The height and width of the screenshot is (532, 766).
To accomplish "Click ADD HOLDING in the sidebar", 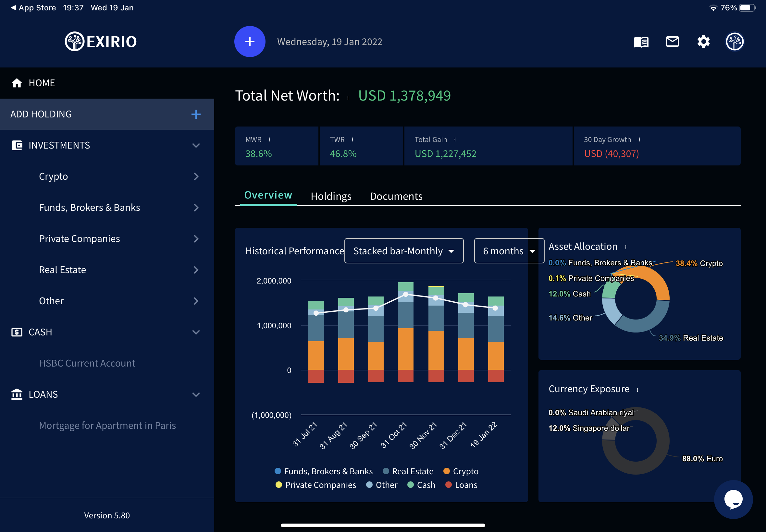I will 41,114.
